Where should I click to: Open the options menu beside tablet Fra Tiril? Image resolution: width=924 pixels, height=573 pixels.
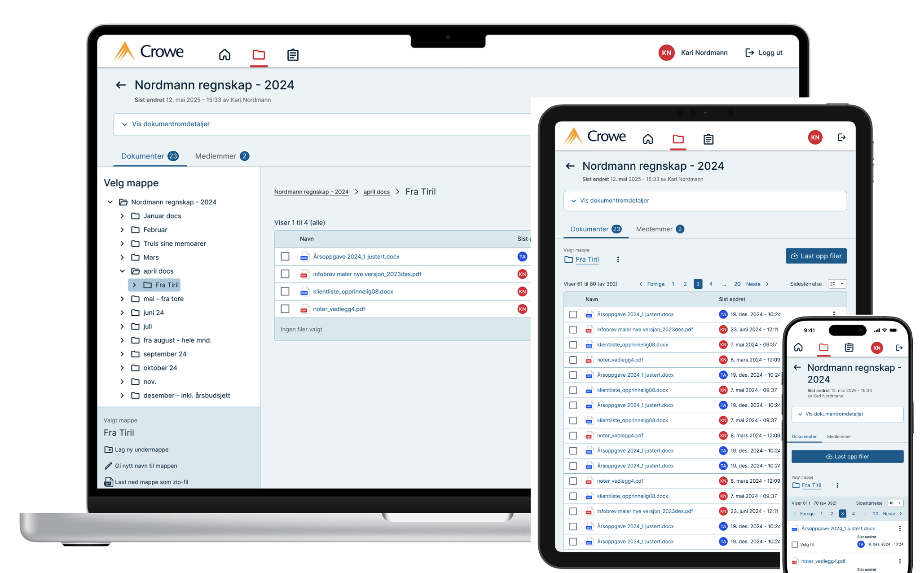pos(618,260)
